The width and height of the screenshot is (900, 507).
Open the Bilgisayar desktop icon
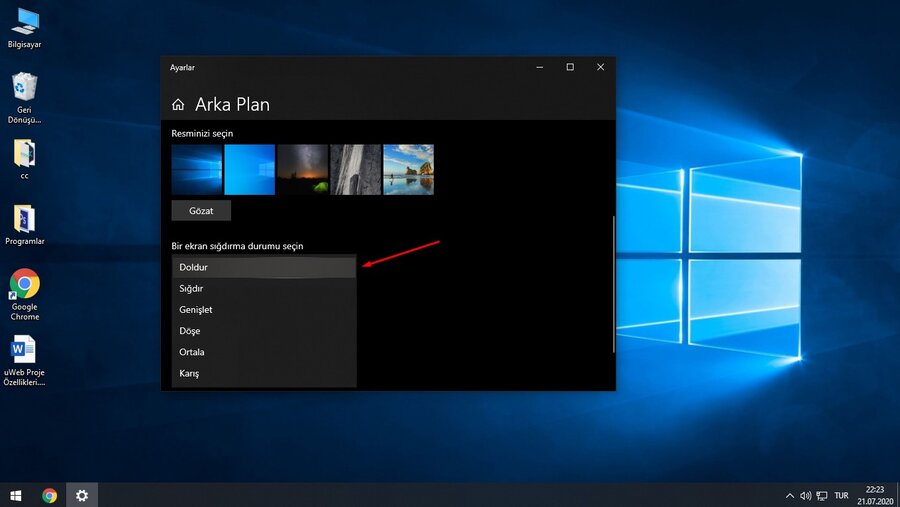[x=24, y=28]
